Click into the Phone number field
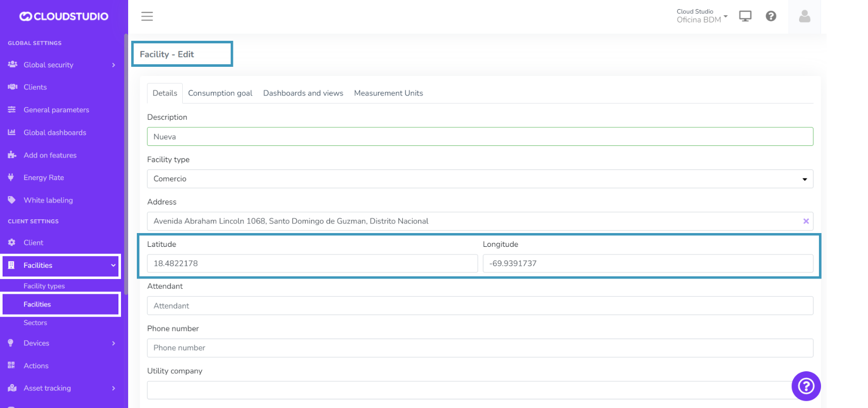The width and height of the screenshot is (868, 408). 479,348
